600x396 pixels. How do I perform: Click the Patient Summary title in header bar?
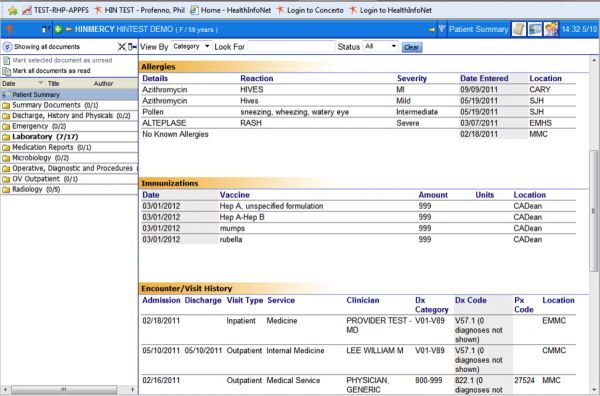pos(478,29)
